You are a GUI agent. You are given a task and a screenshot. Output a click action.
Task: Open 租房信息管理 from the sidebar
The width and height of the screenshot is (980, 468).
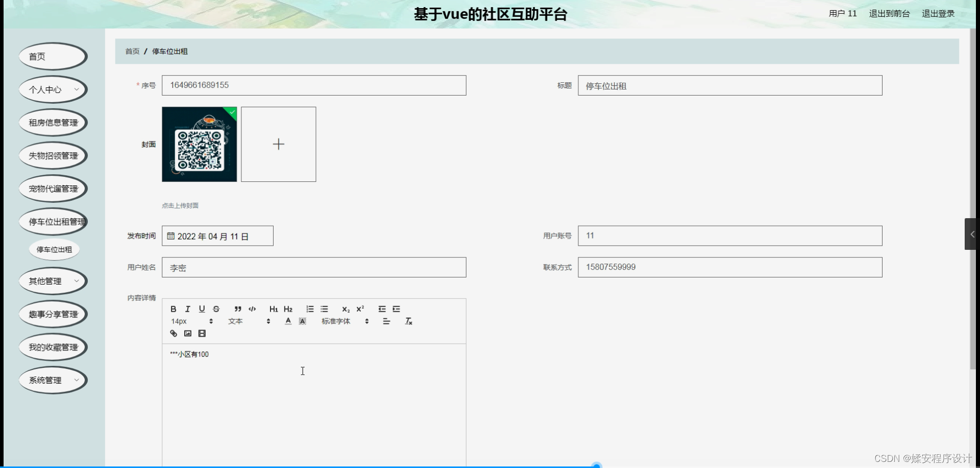pyautogui.click(x=53, y=122)
